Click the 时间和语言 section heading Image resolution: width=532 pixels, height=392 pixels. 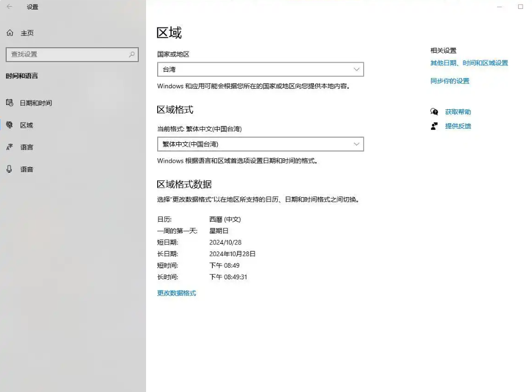(x=22, y=76)
